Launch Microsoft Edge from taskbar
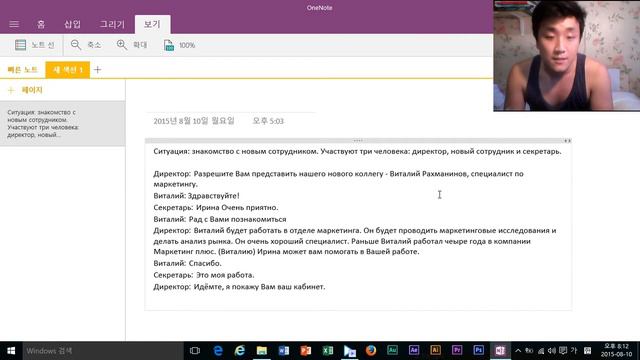 tap(218, 351)
